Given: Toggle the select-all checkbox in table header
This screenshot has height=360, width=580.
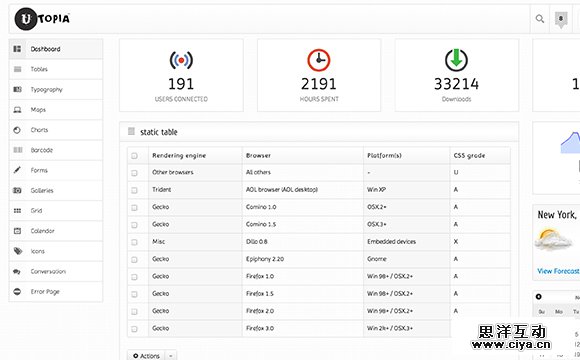Looking at the screenshot, I should point(134,156).
